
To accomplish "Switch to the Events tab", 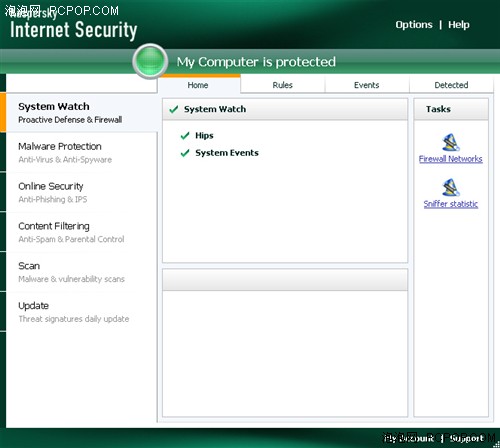I will click(367, 85).
